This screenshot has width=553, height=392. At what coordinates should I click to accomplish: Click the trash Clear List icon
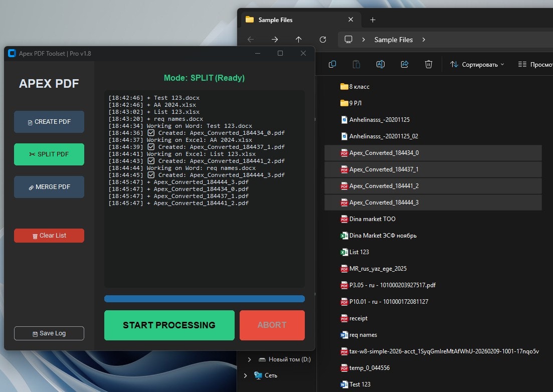(x=35, y=236)
